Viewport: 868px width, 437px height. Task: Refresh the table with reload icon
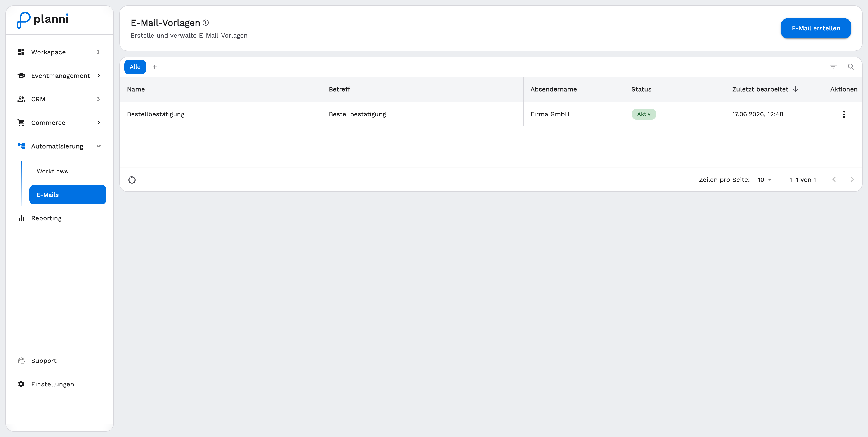pyautogui.click(x=132, y=180)
